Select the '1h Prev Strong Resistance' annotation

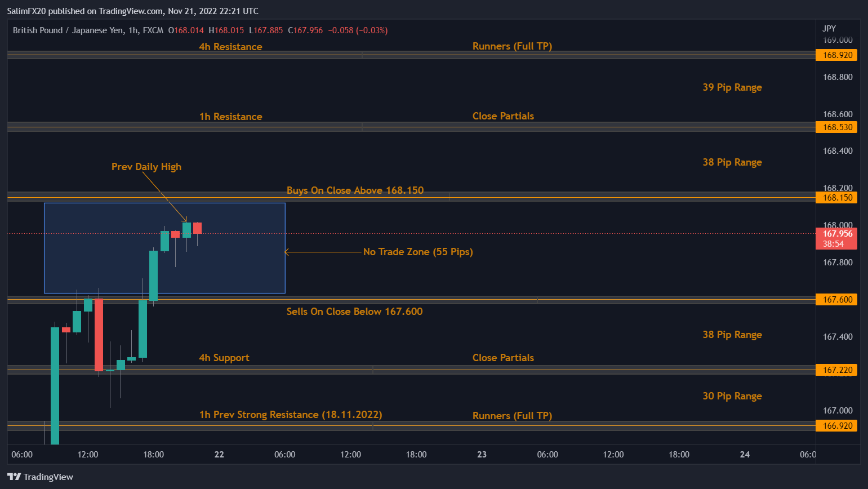click(x=290, y=415)
